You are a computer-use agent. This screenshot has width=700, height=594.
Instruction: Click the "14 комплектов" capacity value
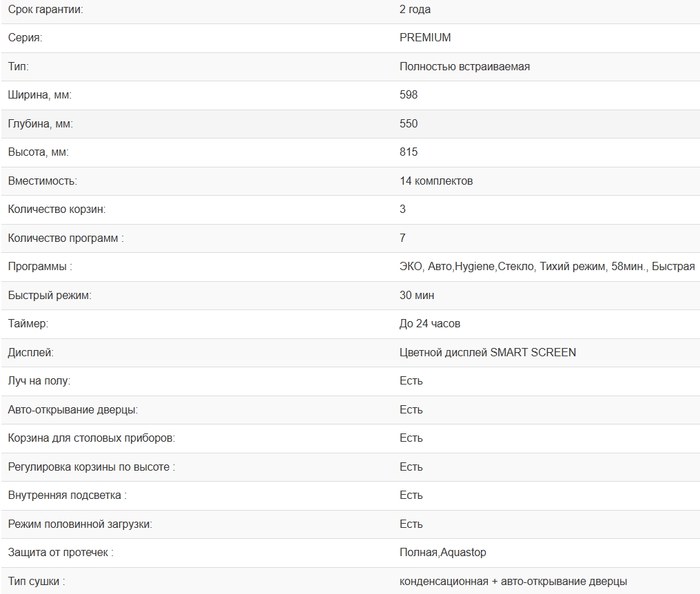pyautogui.click(x=436, y=181)
